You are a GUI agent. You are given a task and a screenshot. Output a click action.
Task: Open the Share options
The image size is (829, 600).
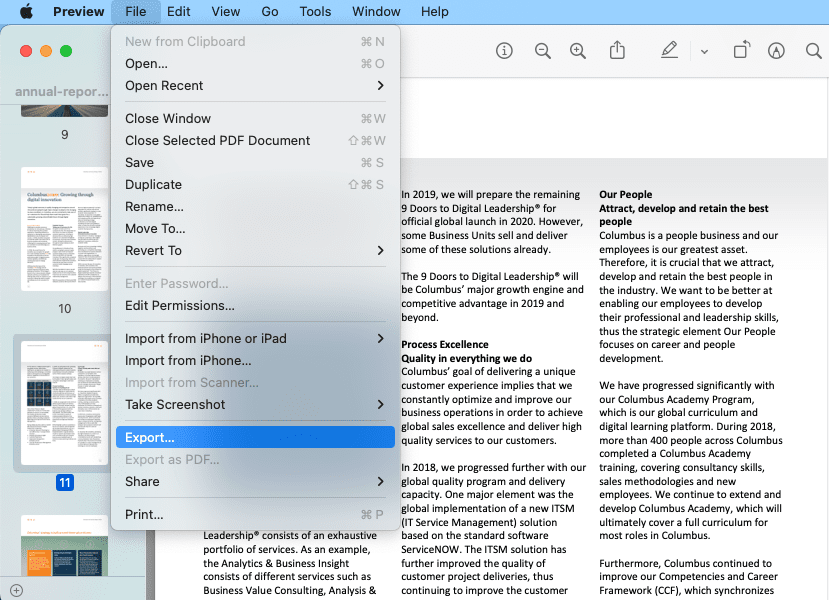pyautogui.click(x=618, y=50)
